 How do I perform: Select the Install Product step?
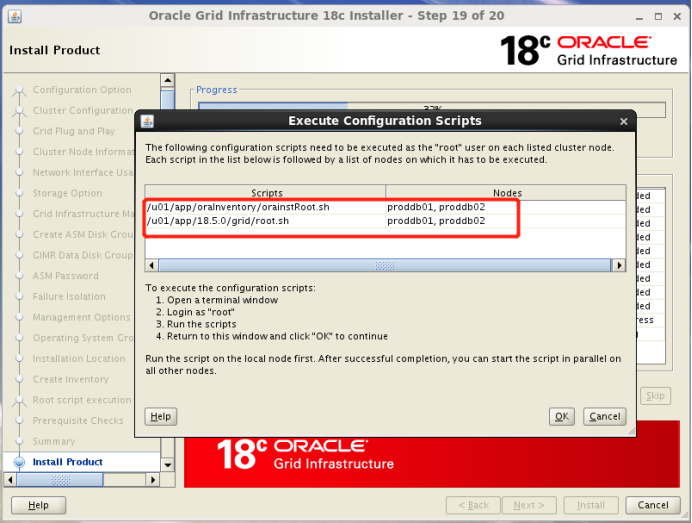68,462
